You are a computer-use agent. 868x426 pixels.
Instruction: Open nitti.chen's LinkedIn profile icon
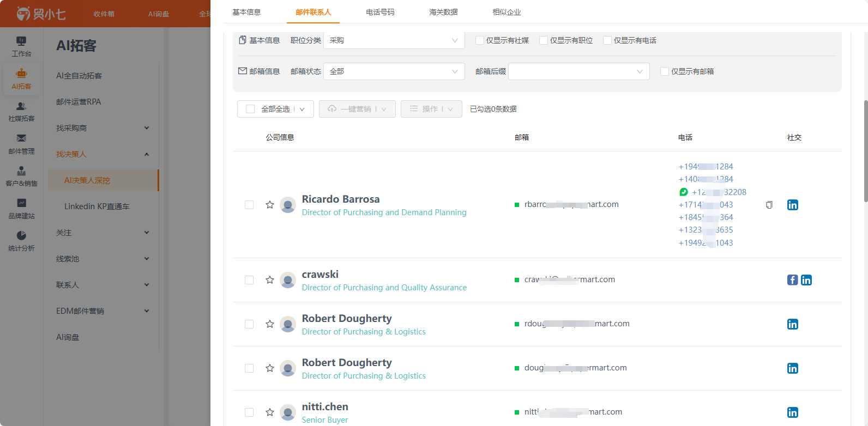click(793, 412)
